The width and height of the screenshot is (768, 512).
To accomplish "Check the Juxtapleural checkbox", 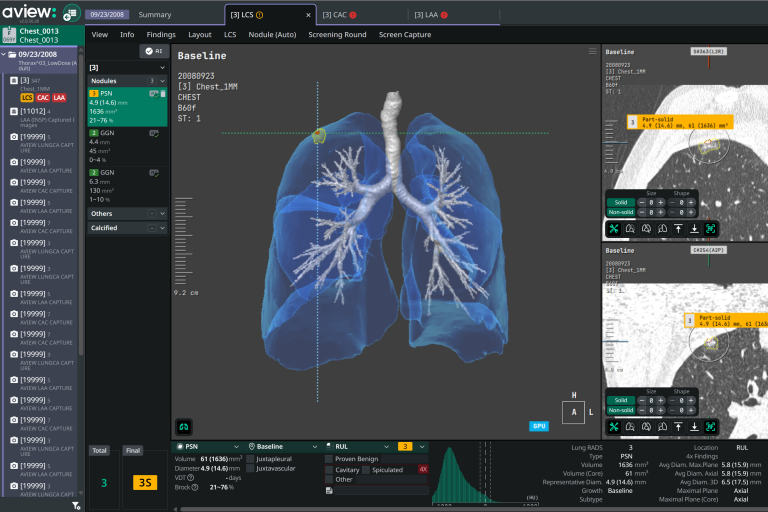I will (x=250, y=457).
